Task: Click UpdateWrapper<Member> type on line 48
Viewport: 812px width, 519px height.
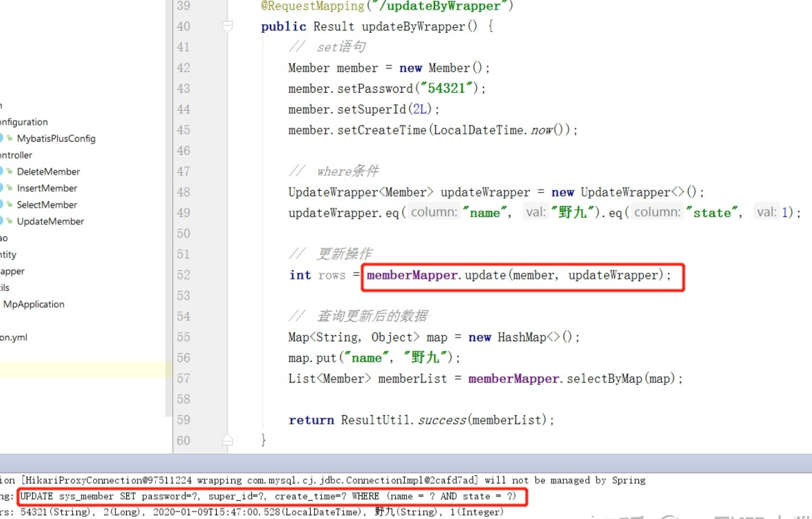Action: 361,192
